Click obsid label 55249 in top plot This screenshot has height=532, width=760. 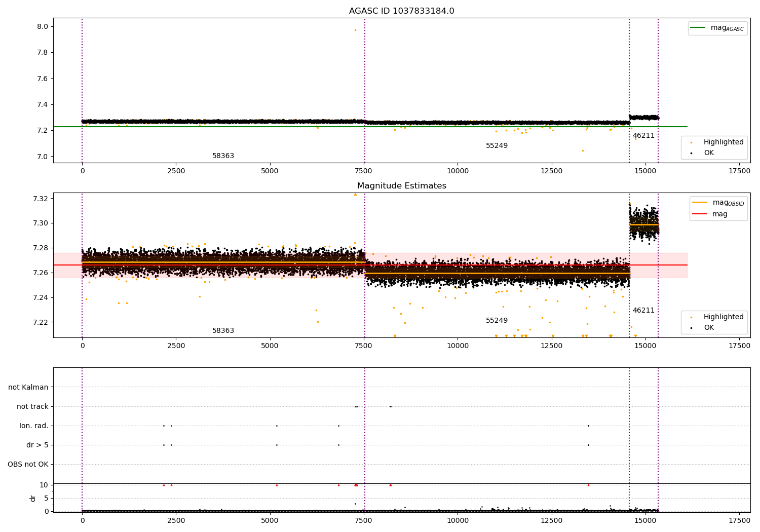[x=497, y=146]
